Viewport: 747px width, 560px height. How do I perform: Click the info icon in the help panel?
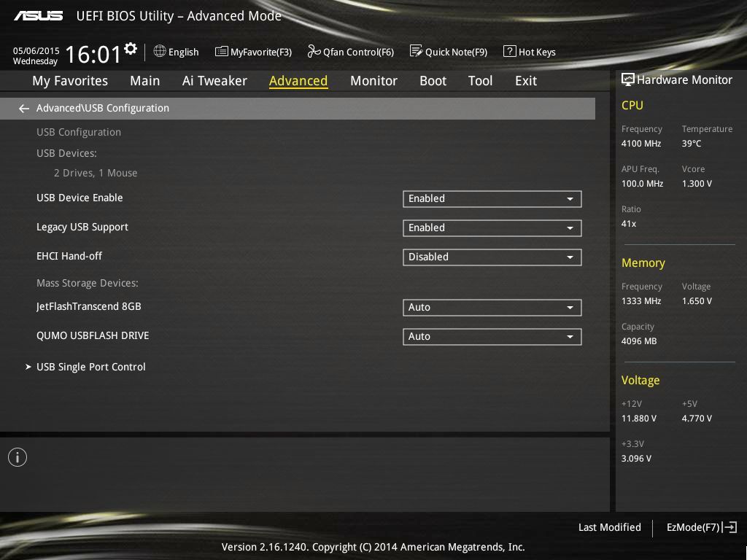(x=18, y=457)
